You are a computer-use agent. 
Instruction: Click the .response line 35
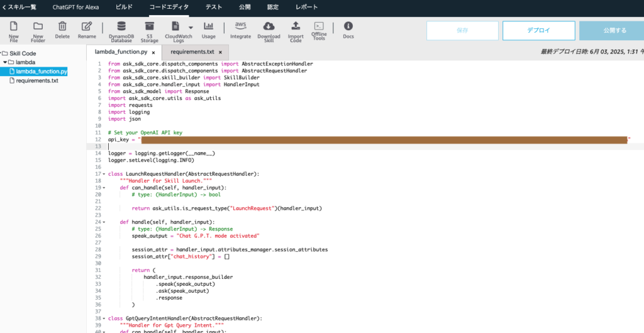pyautogui.click(x=169, y=298)
